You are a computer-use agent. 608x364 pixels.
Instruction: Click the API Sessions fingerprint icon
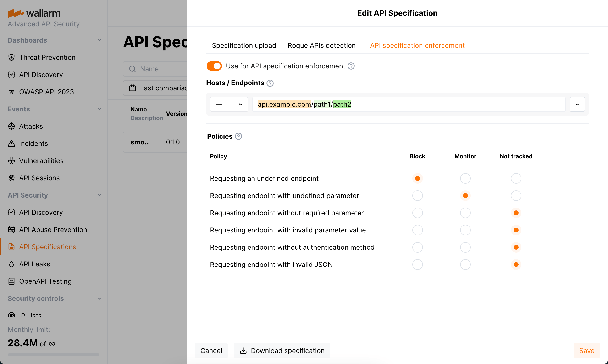11,178
